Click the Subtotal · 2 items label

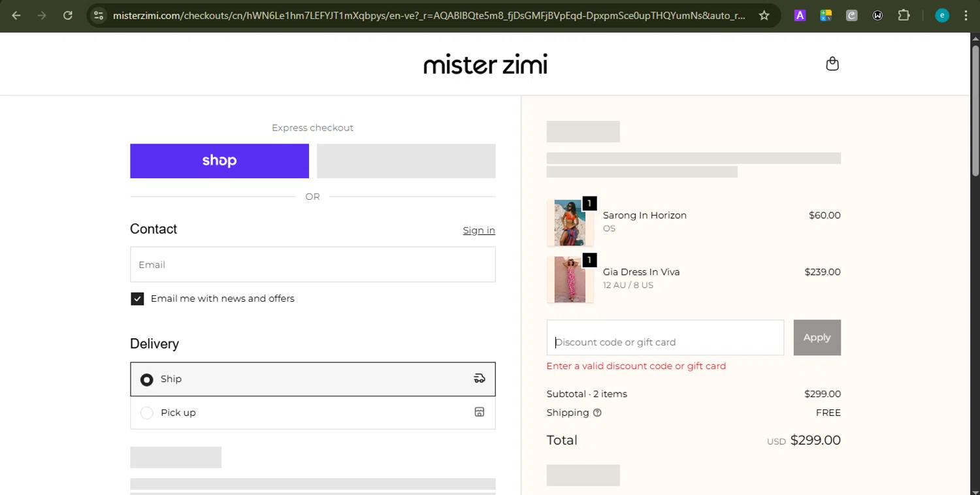point(587,394)
